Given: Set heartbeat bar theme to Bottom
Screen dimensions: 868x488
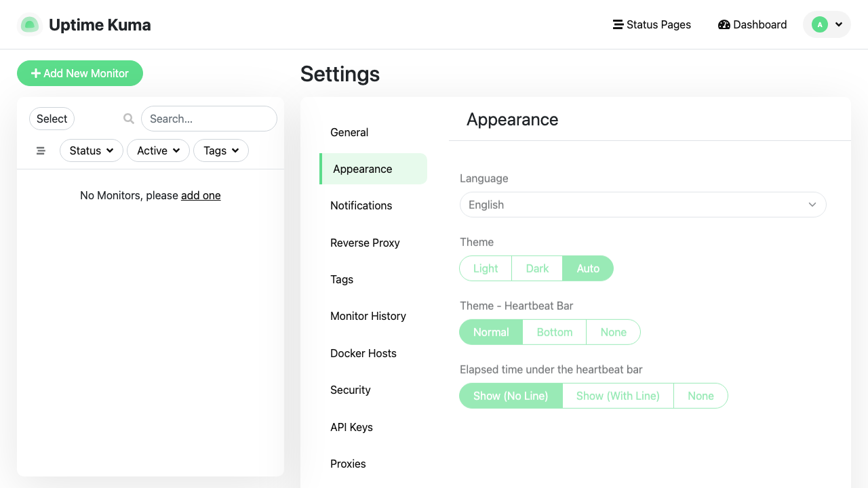Looking at the screenshot, I should [x=555, y=332].
